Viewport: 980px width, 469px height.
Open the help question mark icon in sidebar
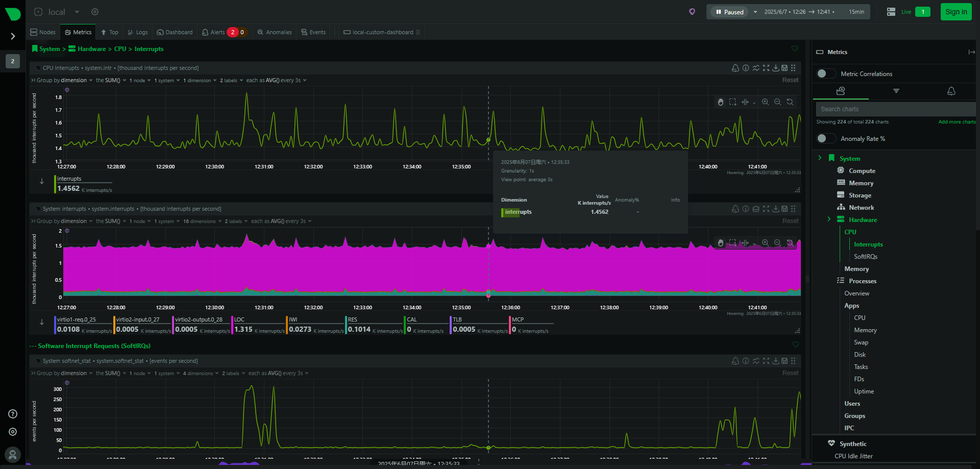tap(13, 414)
